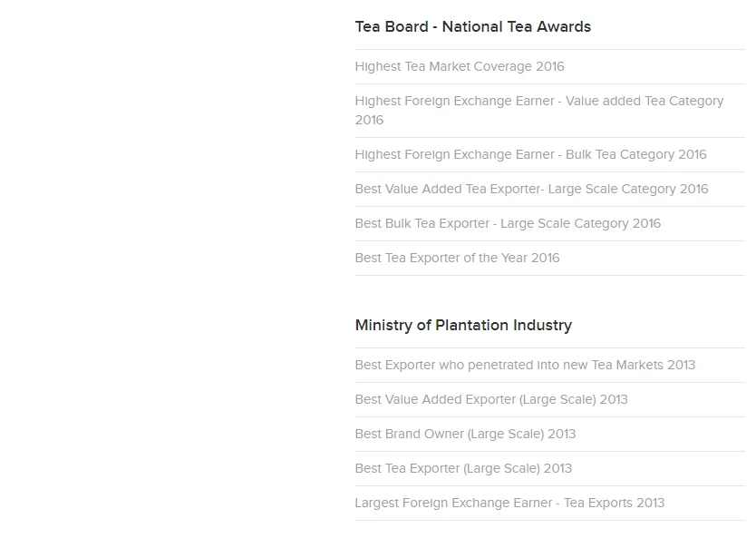Open Best Brand Owner (Large Scale) 2013
This screenshot has height=548, width=756.
click(x=465, y=434)
